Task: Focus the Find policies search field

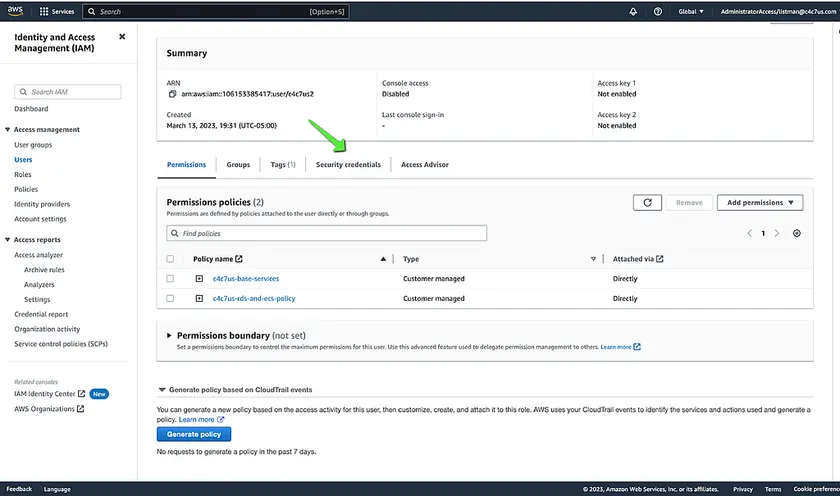Action: click(x=327, y=233)
